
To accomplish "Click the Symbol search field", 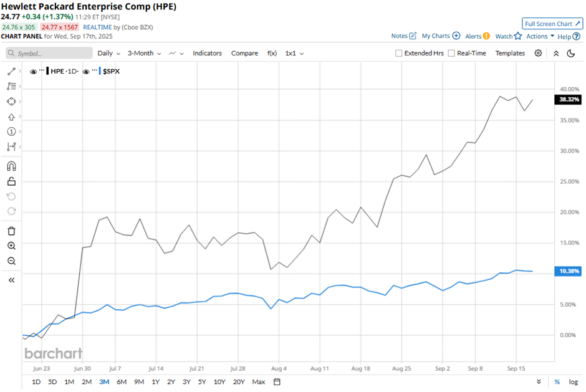I will 49,54.
